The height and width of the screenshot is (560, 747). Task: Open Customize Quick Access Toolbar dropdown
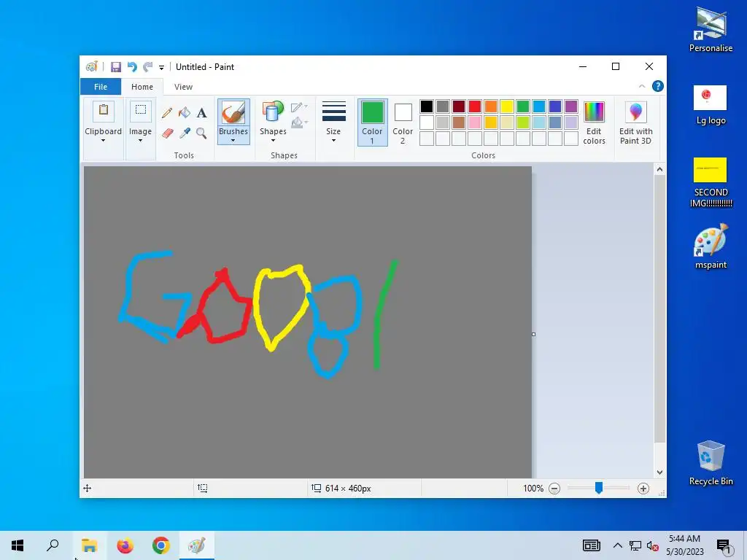(x=161, y=68)
